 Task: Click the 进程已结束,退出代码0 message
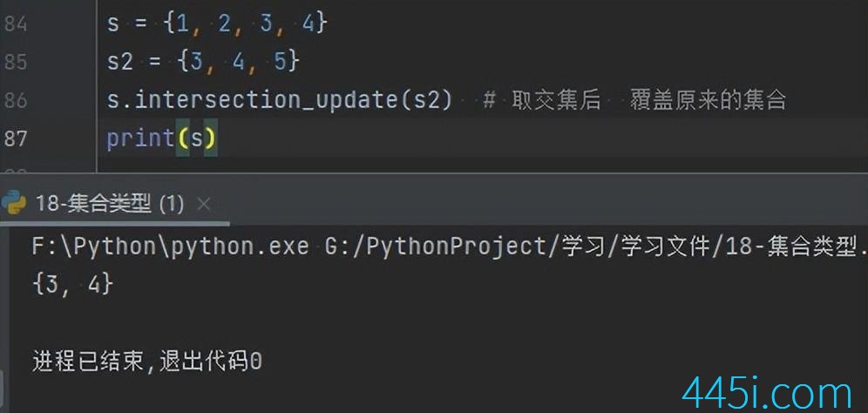(x=146, y=362)
